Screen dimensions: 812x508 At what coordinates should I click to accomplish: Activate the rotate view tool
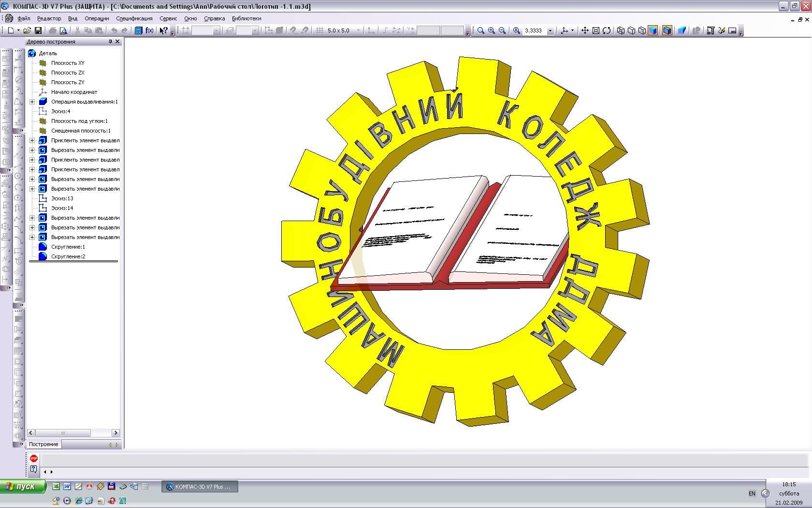(607, 30)
